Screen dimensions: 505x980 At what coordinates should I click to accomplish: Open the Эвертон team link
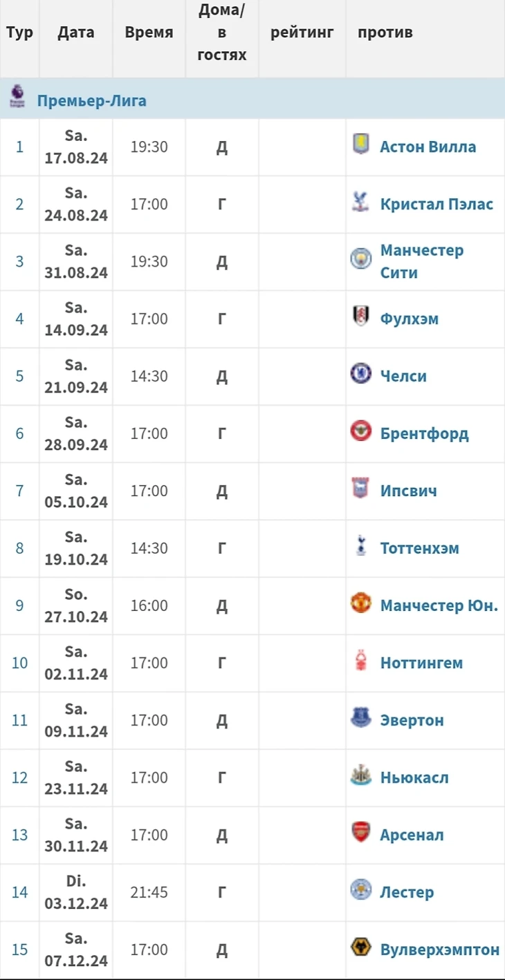point(412,720)
